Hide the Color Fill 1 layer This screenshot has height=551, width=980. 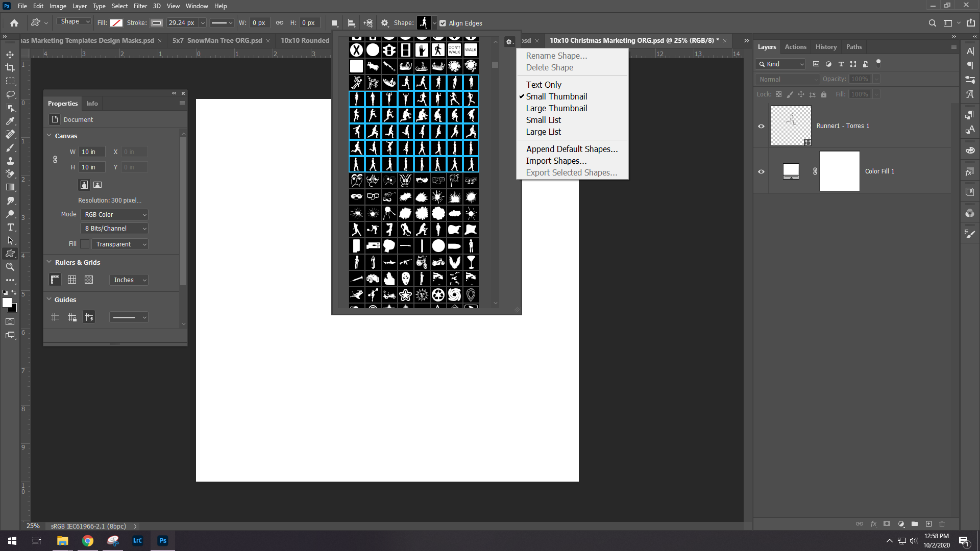[761, 171]
